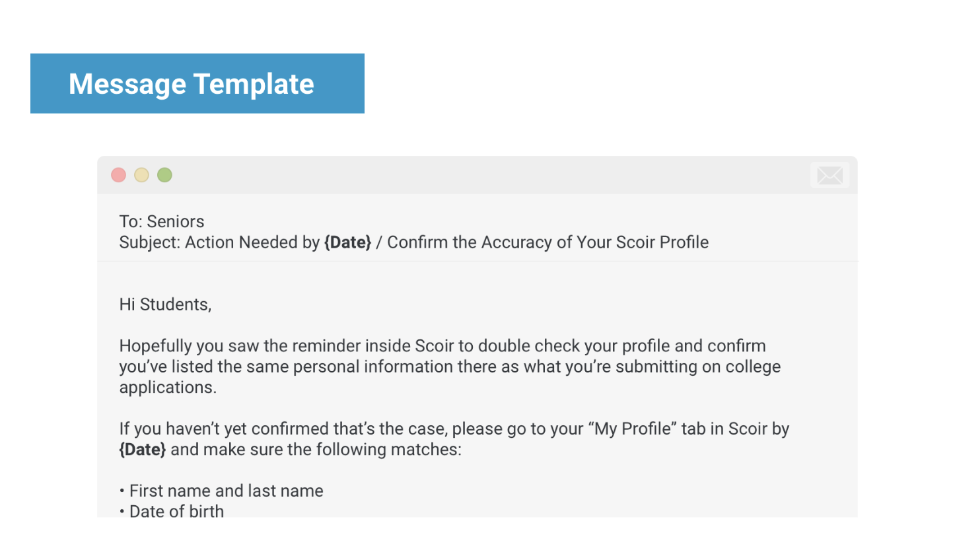This screenshot has width=955, height=560.
Task: Click the gray email window title bar
Action: click(x=477, y=175)
